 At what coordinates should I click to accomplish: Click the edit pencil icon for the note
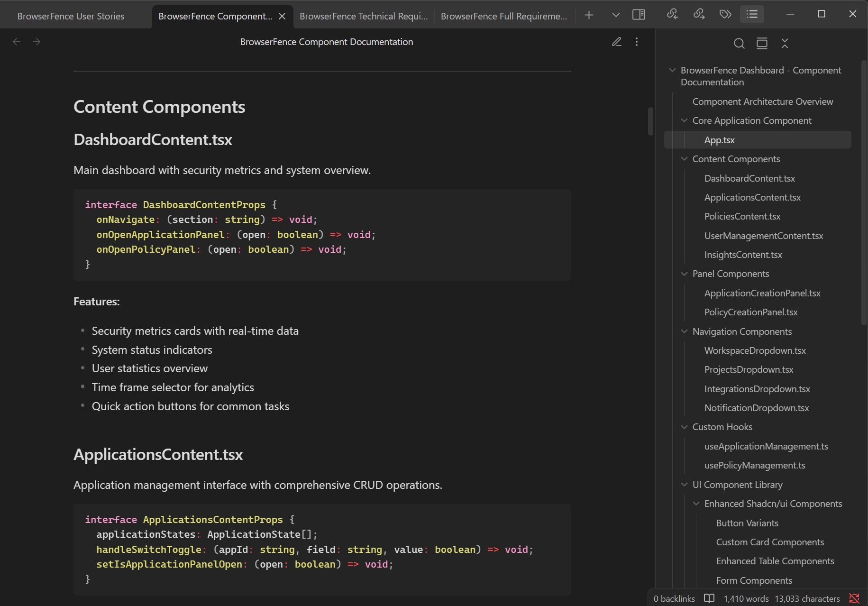(x=617, y=42)
